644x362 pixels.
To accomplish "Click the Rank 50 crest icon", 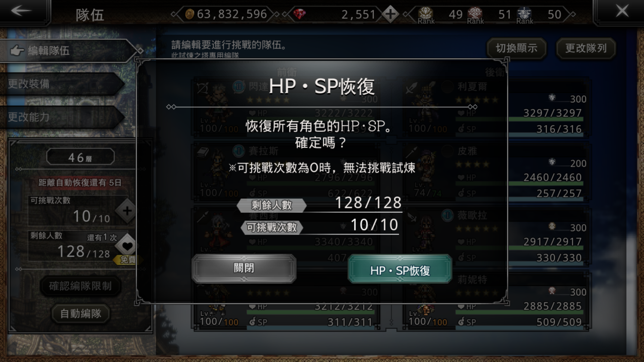I will click(525, 15).
